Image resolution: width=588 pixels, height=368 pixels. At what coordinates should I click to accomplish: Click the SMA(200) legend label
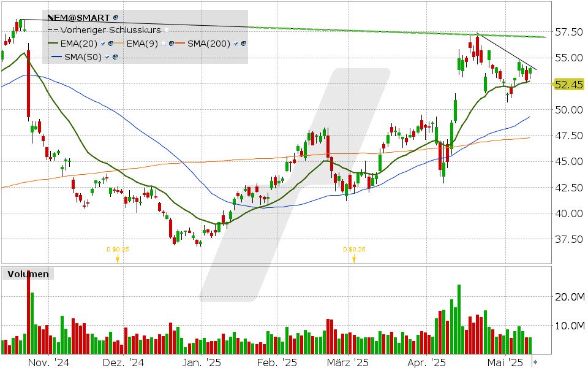209,44
